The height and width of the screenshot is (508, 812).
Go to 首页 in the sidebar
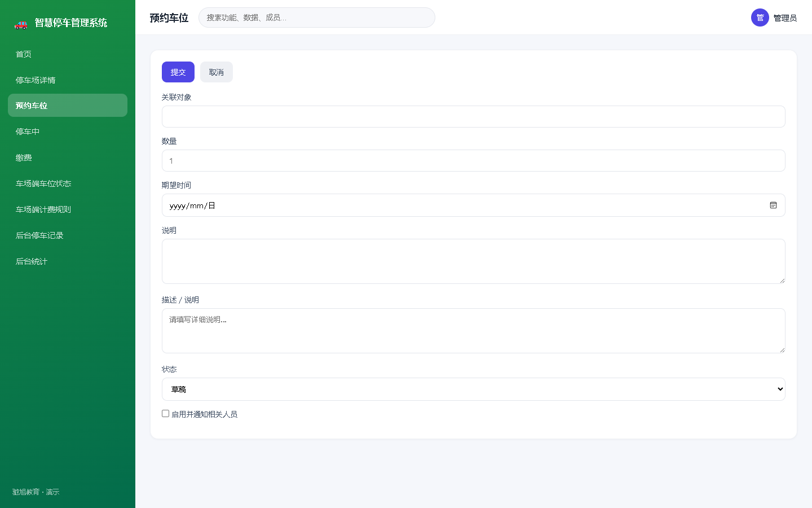(68, 54)
